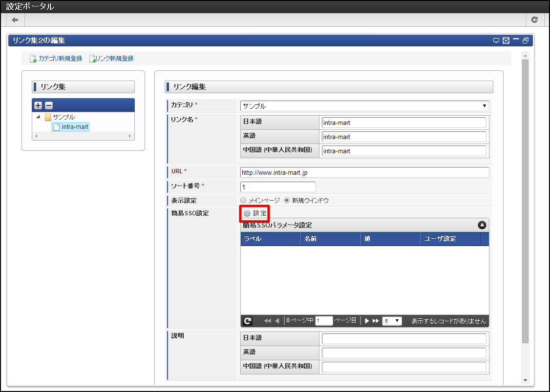This screenshot has height=392, width=550.
Task: Go to first page of the grid
Action: click(x=268, y=321)
